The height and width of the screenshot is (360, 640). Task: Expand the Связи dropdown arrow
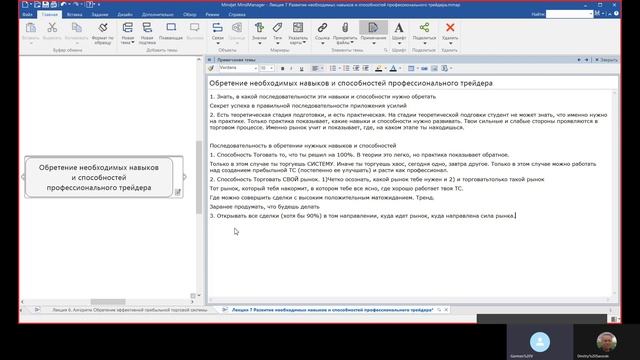coord(218,43)
